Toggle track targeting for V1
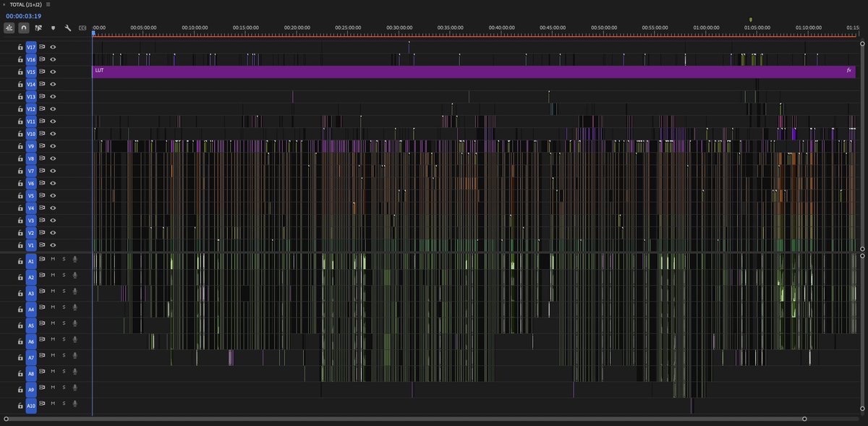Image resolution: width=868 pixels, height=426 pixels. pyautogui.click(x=31, y=245)
